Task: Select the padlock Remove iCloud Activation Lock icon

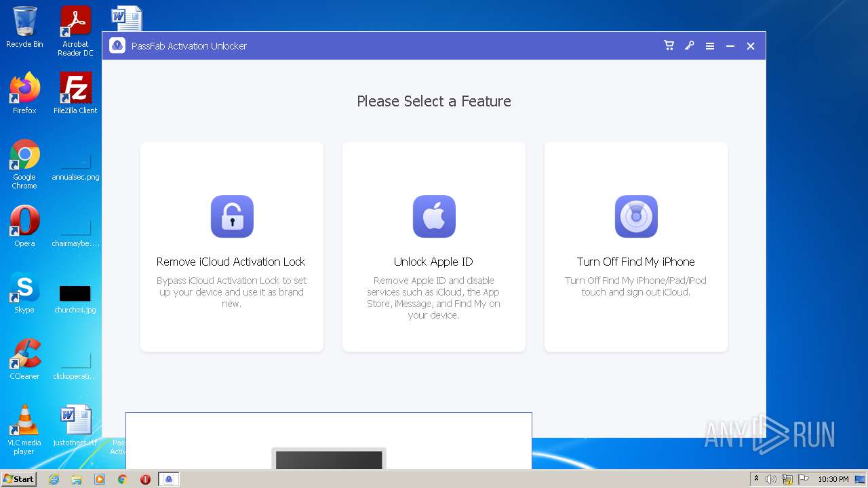Action: point(232,216)
